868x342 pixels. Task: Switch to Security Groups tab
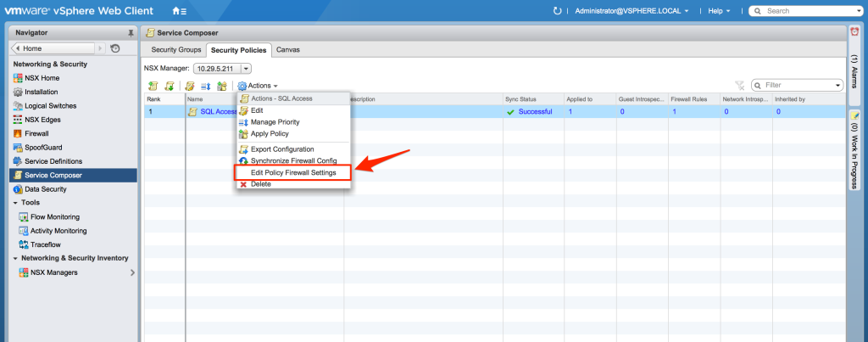pos(176,50)
